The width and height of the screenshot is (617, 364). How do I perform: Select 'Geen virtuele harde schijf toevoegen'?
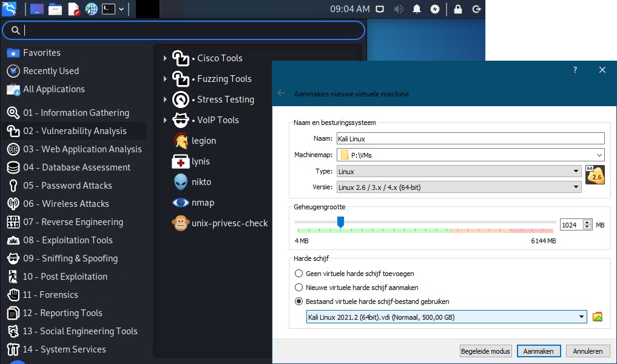(x=298, y=274)
